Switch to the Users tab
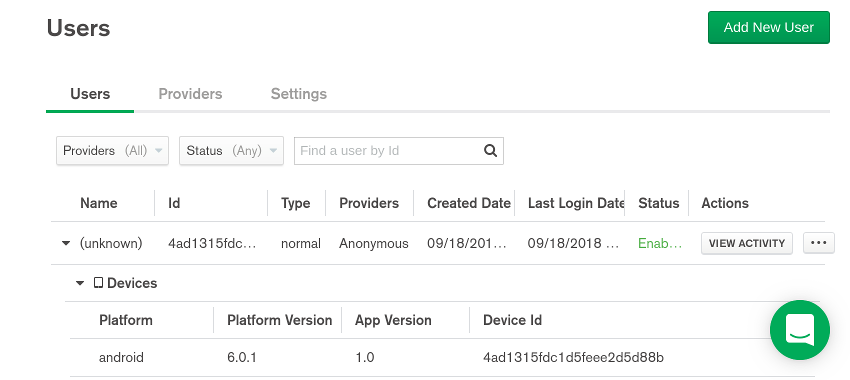This screenshot has width=850, height=380. (x=90, y=94)
